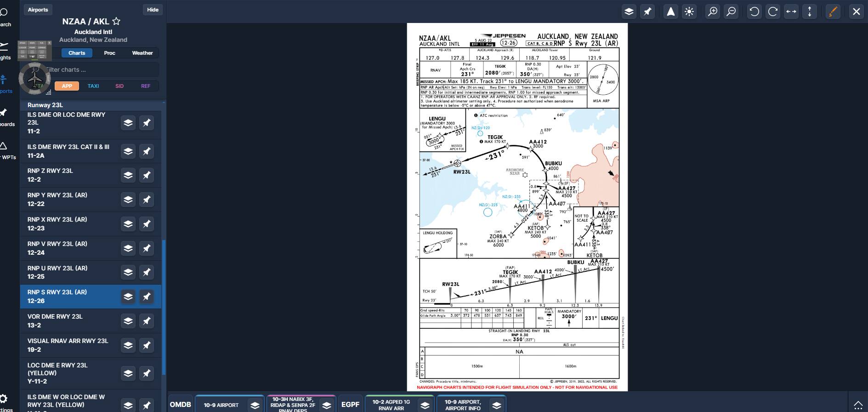Select the SID chart category

point(119,86)
